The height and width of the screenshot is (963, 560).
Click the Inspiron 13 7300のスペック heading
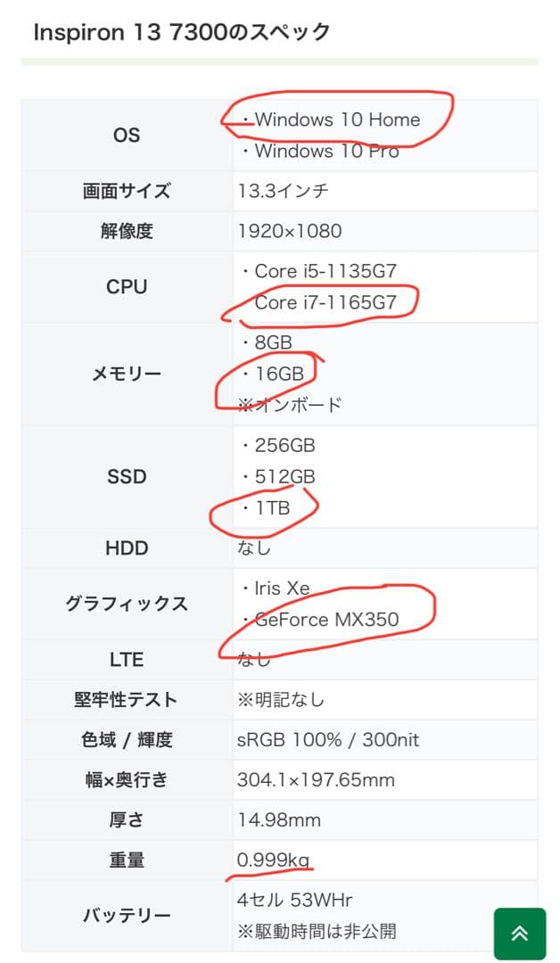[178, 32]
